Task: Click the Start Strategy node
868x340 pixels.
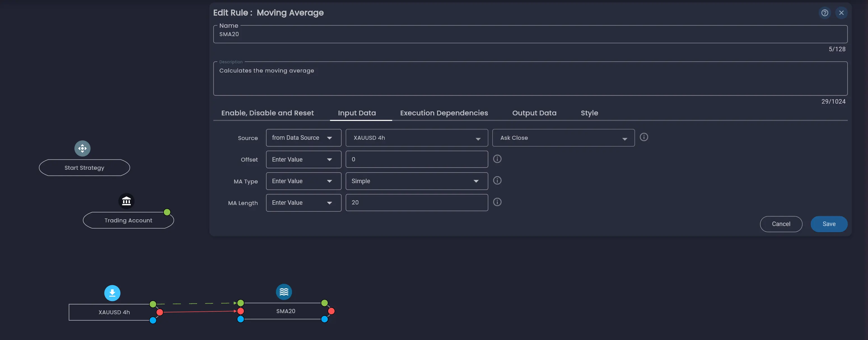Action: (x=84, y=168)
